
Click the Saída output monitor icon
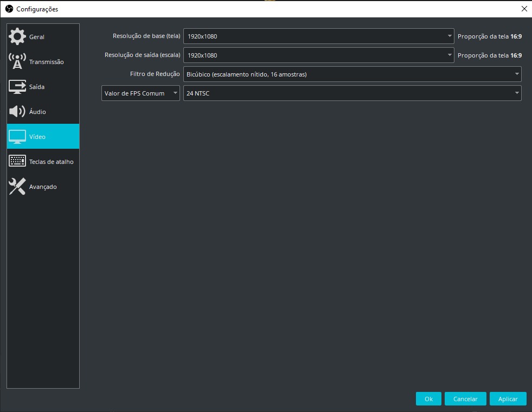point(17,87)
